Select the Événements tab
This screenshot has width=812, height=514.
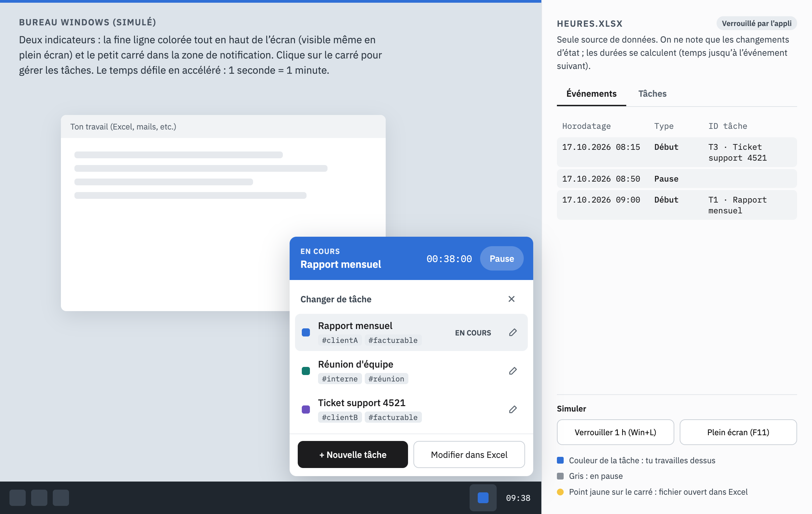[591, 94]
